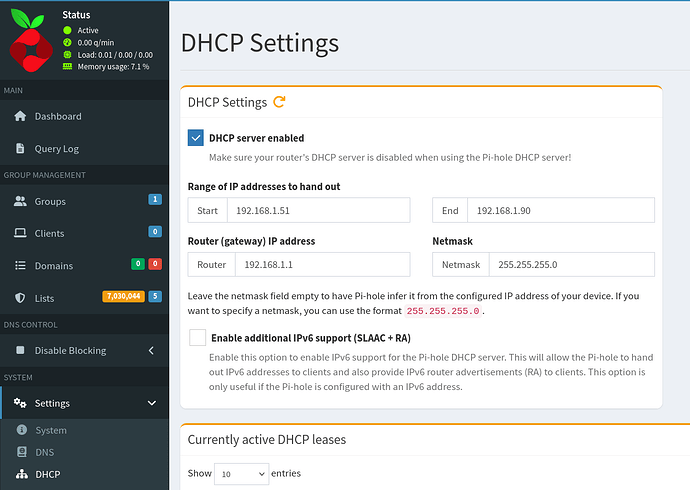Collapse the Settings menu chevron
690x490 pixels.
click(x=151, y=403)
